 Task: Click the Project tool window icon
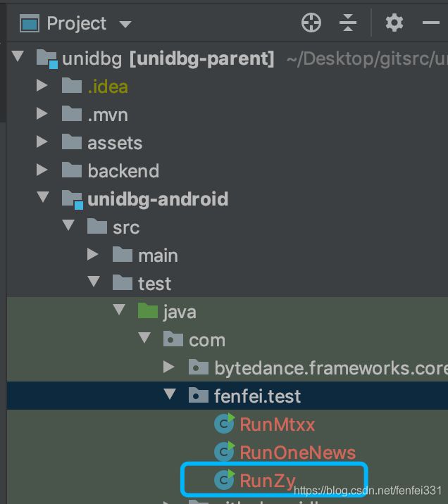coord(30,23)
